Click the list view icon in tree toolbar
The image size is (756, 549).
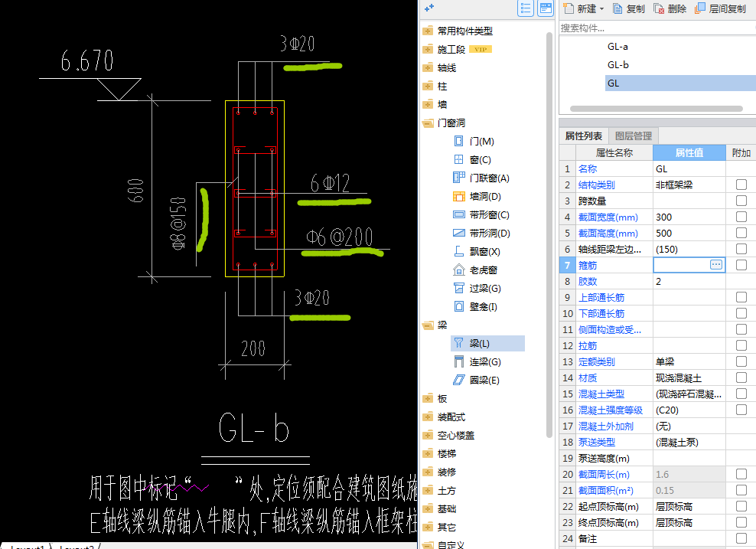tap(526, 8)
